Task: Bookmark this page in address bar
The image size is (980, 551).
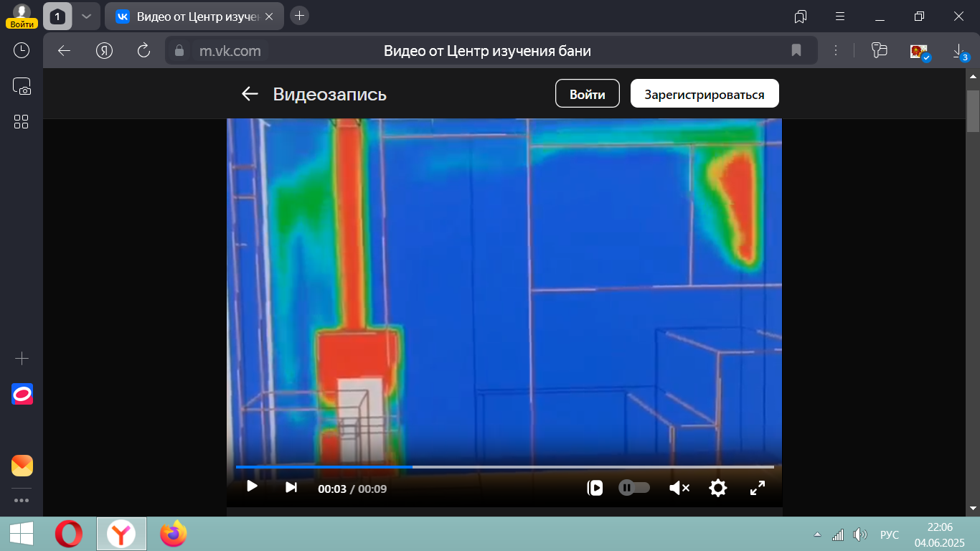Action: click(796, 50)
